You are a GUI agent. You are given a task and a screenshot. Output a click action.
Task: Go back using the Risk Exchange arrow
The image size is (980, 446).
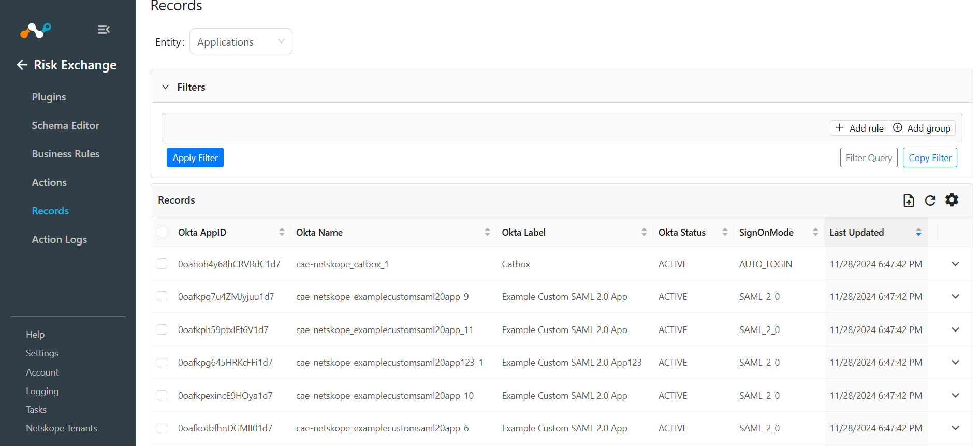point(22,65)
